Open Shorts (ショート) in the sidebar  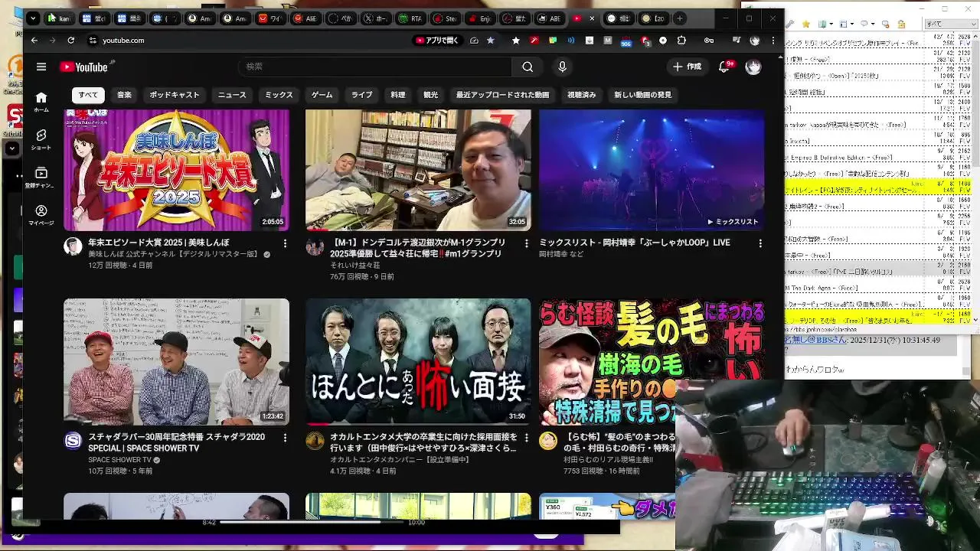coord(41,139)
